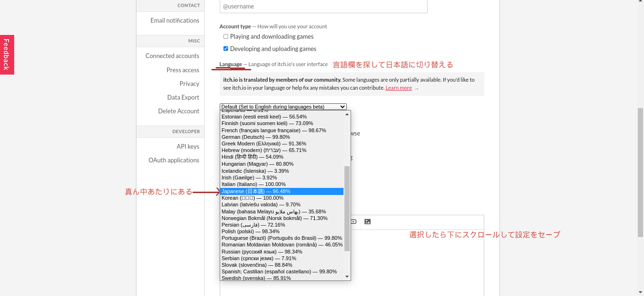Pick Portuguese (Brazil) entry
644x296 pixels.
282,238
